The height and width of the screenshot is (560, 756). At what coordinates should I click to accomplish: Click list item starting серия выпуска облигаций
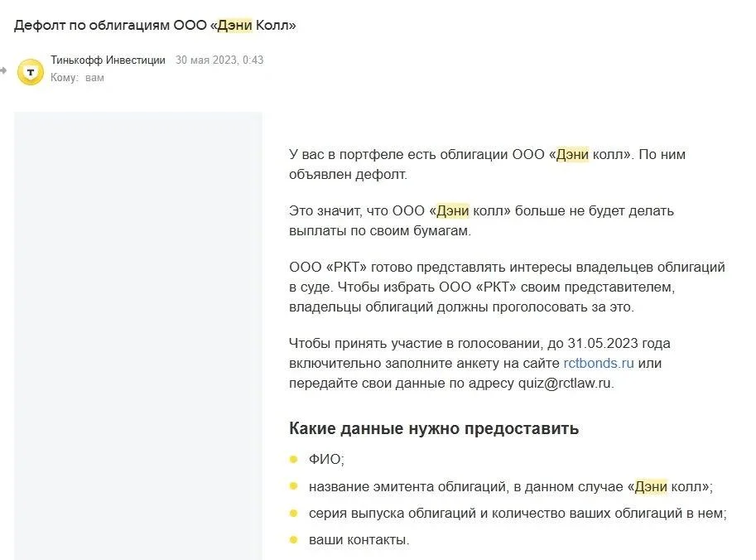tap(518, 514)
